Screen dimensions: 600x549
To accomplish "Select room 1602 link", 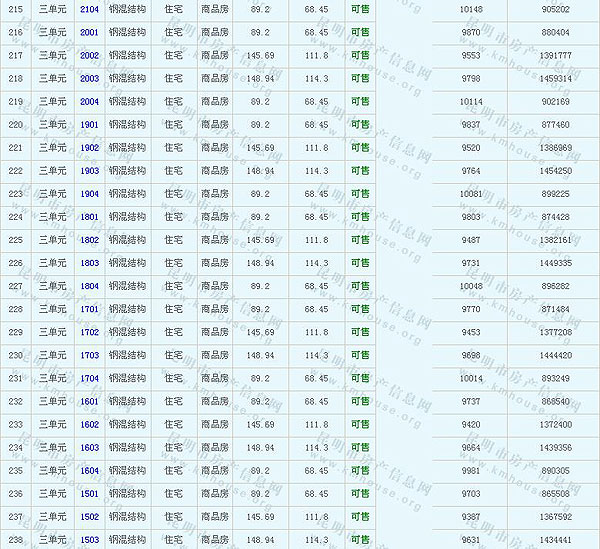I will click(89, 425).
